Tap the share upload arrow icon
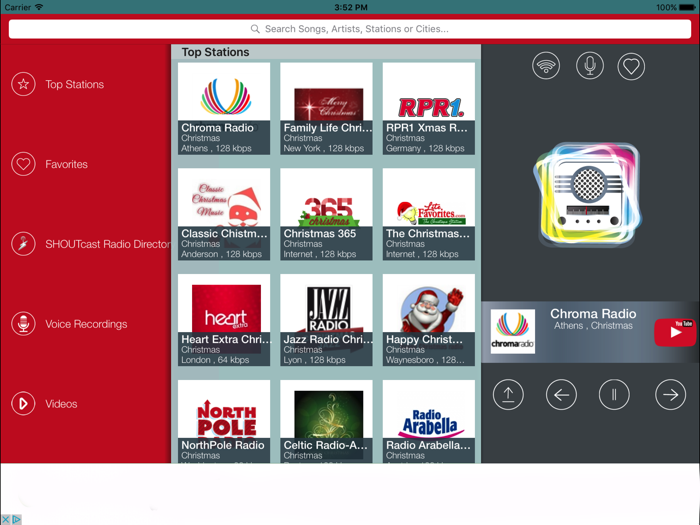The height and width of the screenshot is (525, 700). (508, 394)
